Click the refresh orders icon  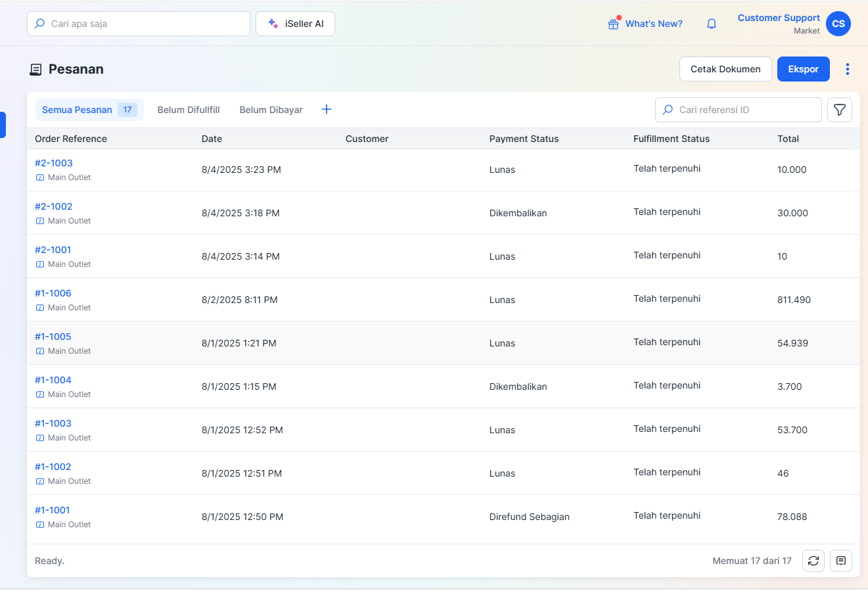pyautogui.click(x=813, y=561)
